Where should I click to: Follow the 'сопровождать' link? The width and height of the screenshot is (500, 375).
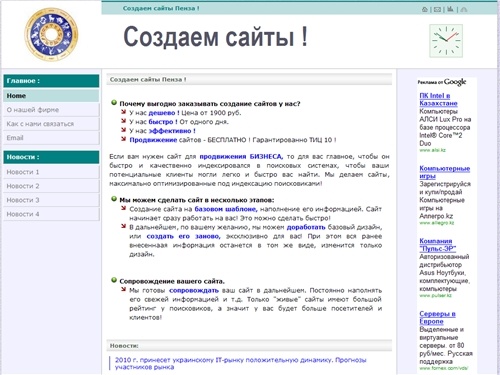[194, 290]
